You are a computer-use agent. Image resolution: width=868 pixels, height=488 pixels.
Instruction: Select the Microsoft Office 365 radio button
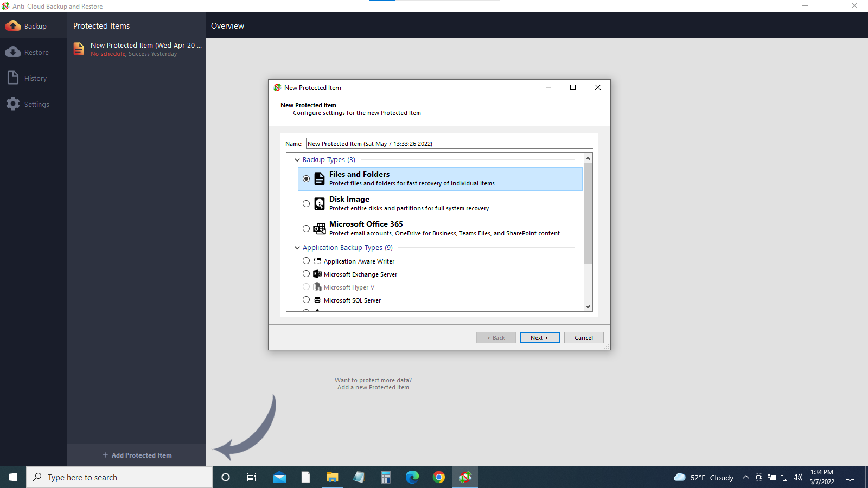click(307, 228)
